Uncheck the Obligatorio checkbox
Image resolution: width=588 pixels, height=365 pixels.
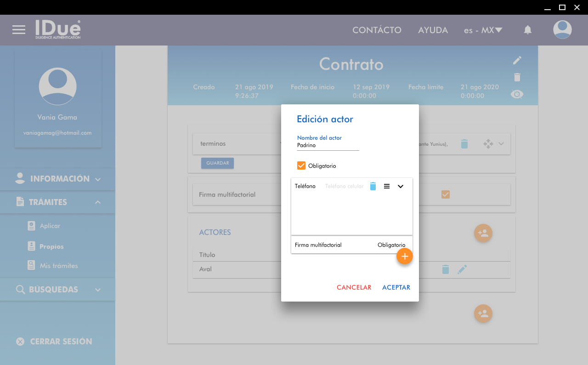tap(301, 165)
